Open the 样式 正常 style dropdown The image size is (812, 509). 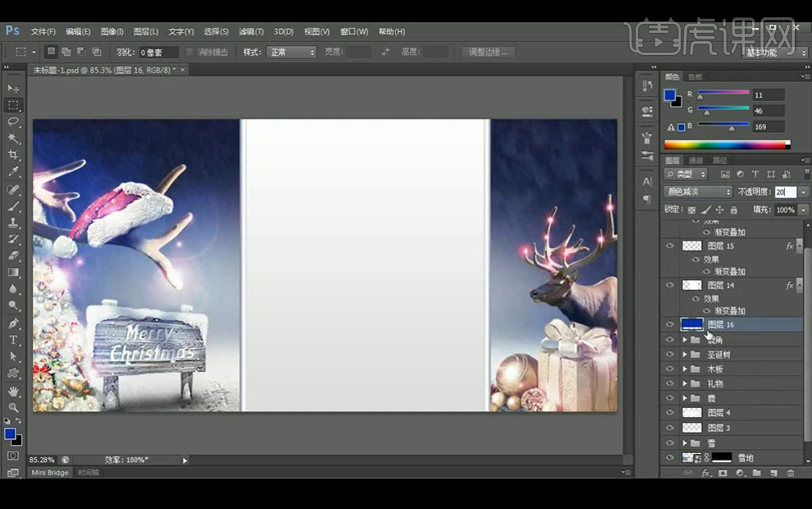pyautogui.click(x=290, y=53)
